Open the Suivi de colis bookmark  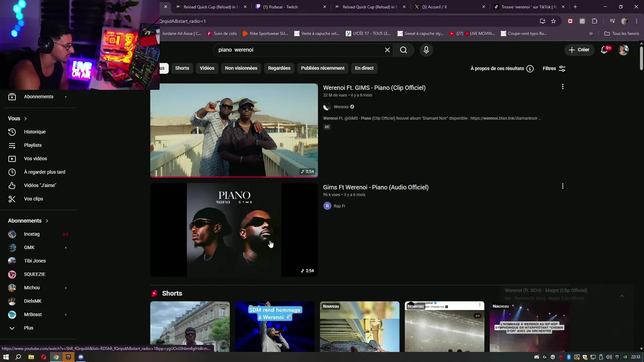221,34
